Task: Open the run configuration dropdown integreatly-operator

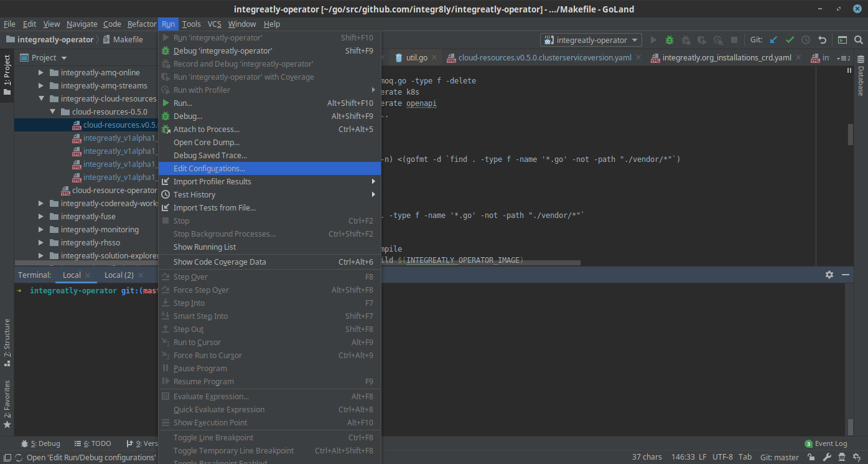Action: point(591,40)
